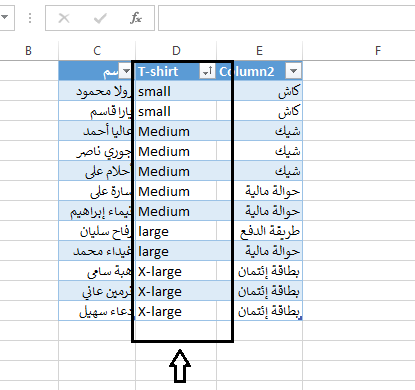
Task: Select column C header
Action: (x=97, y=51)
